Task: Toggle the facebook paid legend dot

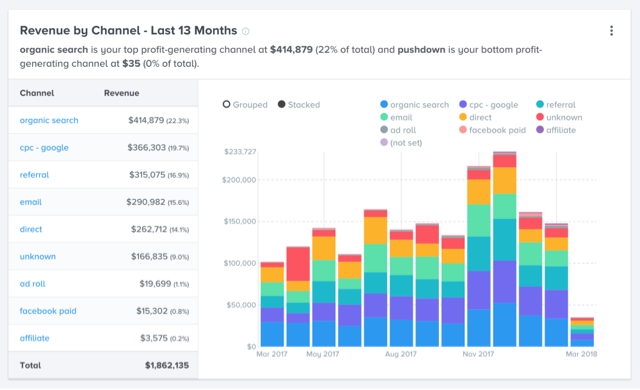Action: coord(463,130)
